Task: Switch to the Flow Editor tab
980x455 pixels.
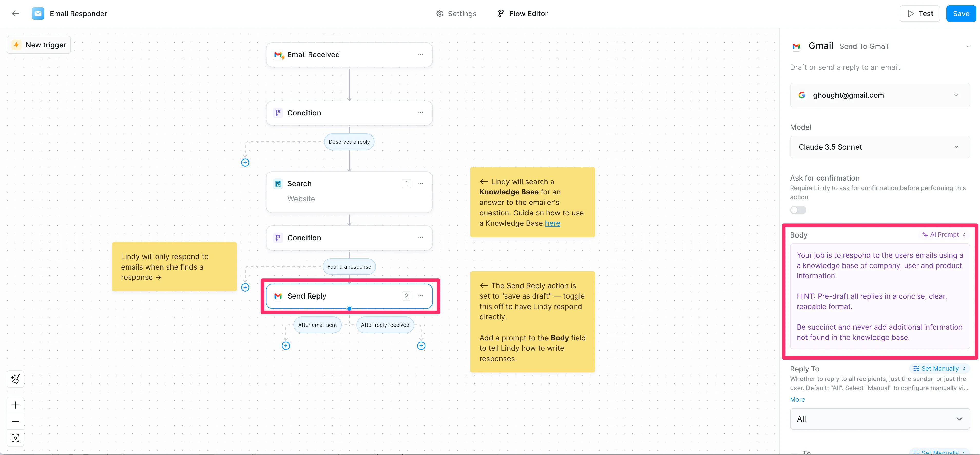Action: (x=523, y=14)
